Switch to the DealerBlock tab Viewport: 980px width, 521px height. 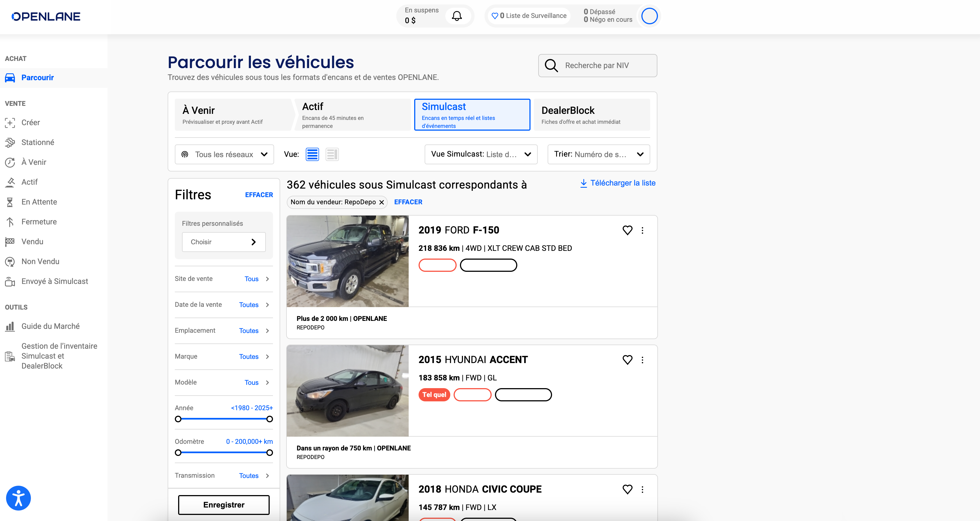pos(591,115)
